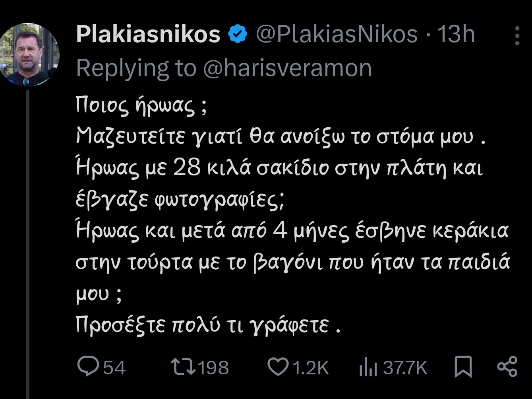
Task: Click the 198 reposts count
Action: pos(213,368)
